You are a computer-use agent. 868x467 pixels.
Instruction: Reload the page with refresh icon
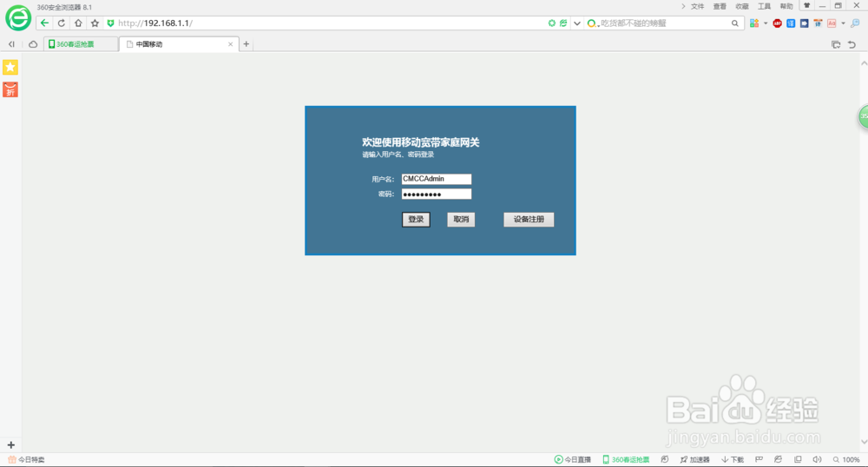[62, 23]
